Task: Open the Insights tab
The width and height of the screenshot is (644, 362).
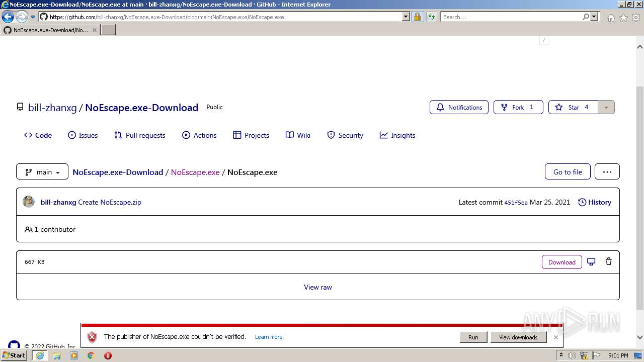Action: 397,135
